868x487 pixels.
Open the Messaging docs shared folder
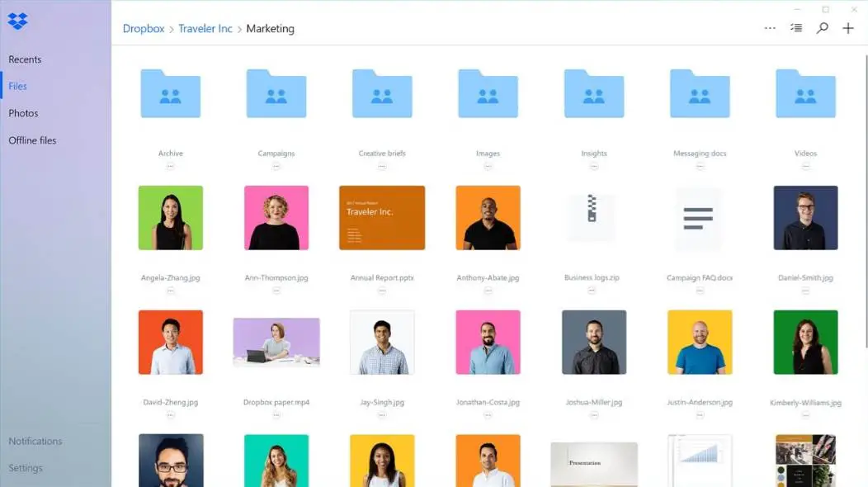[700, 93]
